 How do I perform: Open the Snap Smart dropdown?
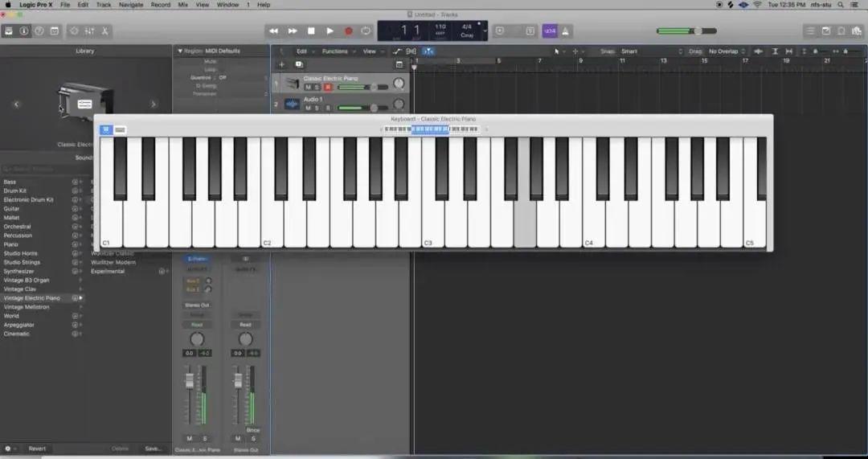click(652, 51)
